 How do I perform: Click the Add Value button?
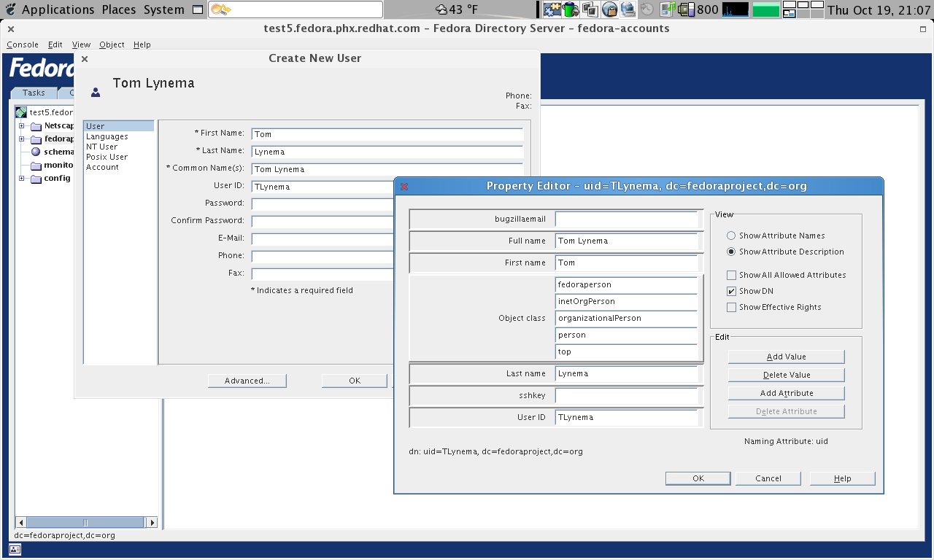click(x=786, y=357)
